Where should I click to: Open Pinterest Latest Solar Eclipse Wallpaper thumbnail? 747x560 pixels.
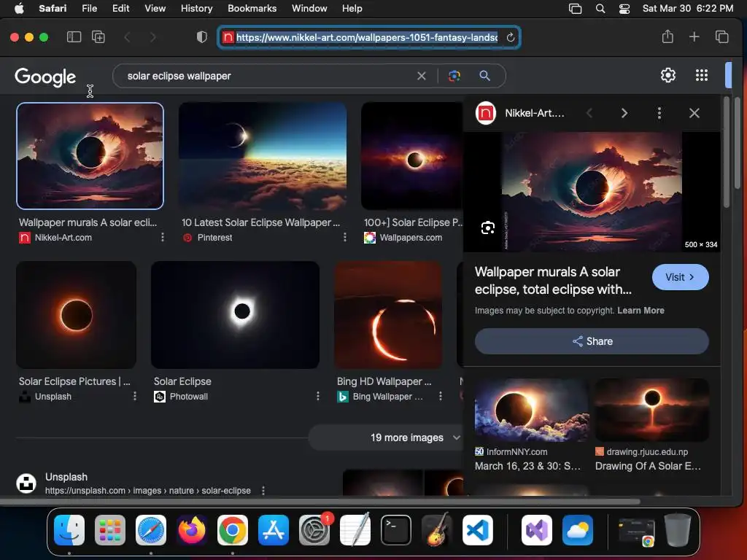coord(263,156)
